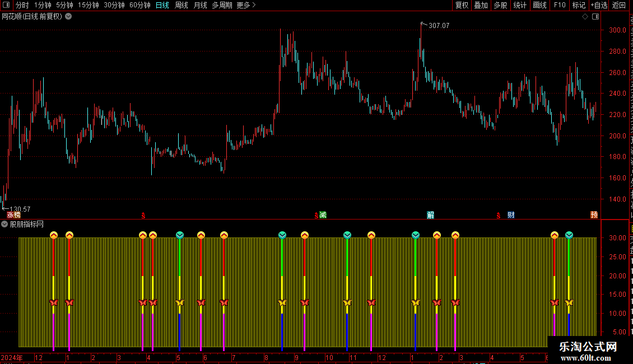Click the red S marker near April 2024
The height and width of the screenshot is (364, 633).
(143, 216)
